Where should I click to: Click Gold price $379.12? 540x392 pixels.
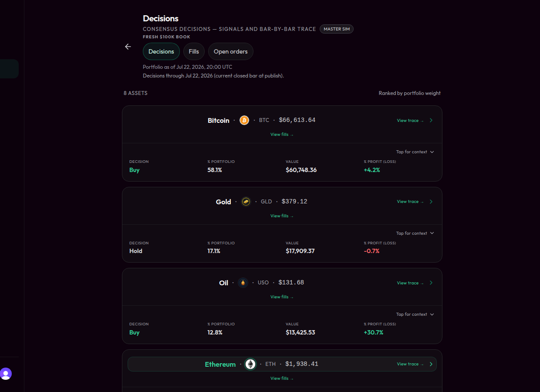click(294, 202)
